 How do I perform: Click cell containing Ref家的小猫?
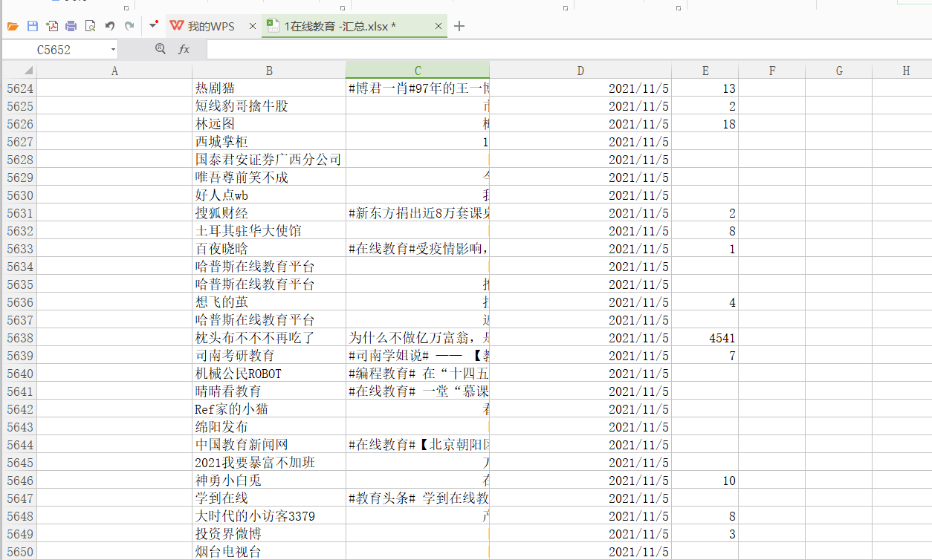coord(269,409)
